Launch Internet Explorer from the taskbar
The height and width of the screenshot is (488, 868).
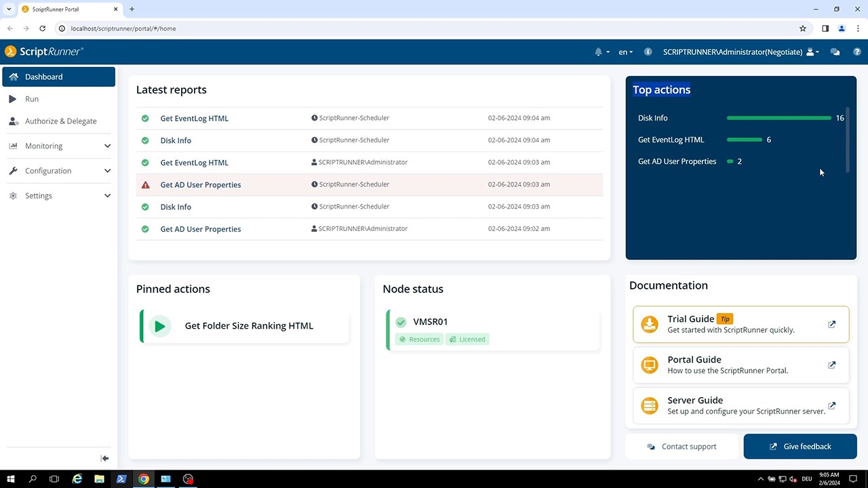77,479
